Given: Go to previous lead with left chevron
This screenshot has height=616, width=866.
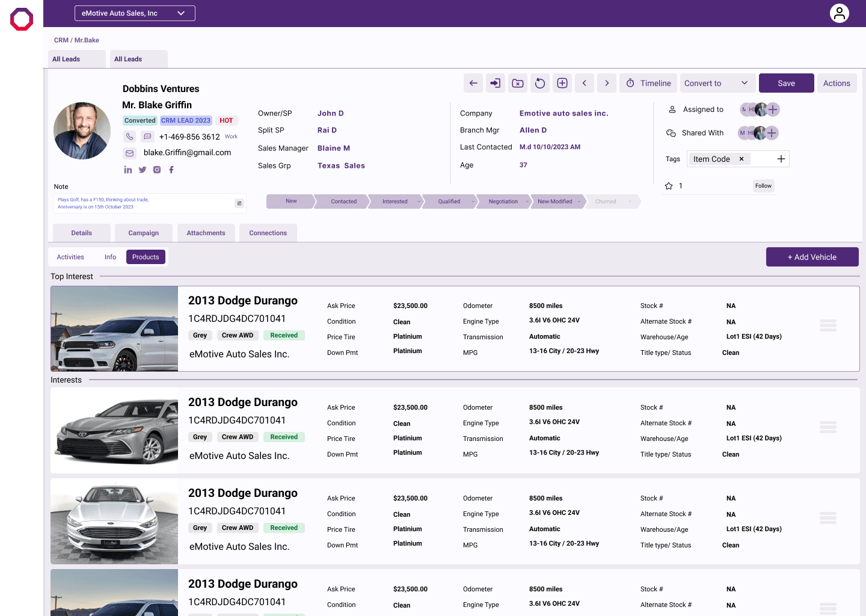Looking at the screenshot, I should 585,83.
